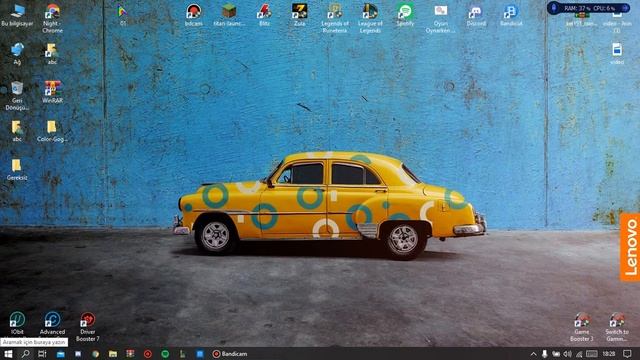Launch the Blitz desktop shortcut
The height and width of the screenshot is (360, 640).
pos(264,16)
